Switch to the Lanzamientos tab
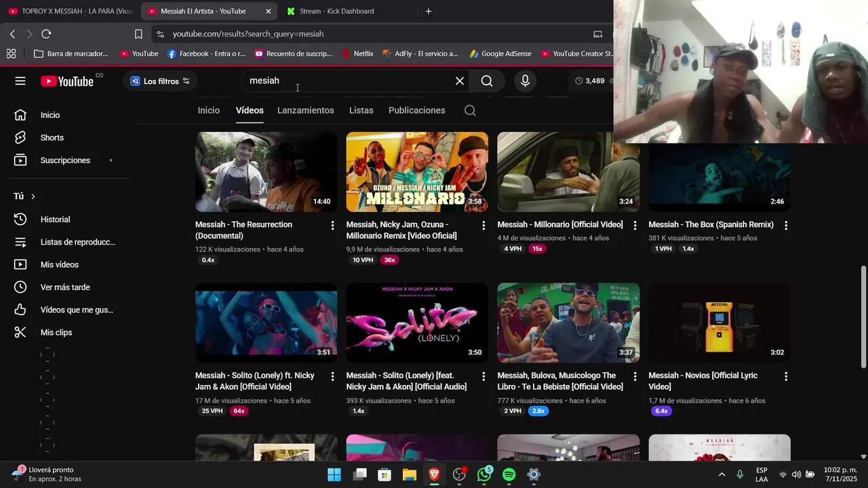Image resolution: width=868 pixels, height=488 pixels. 306,110
